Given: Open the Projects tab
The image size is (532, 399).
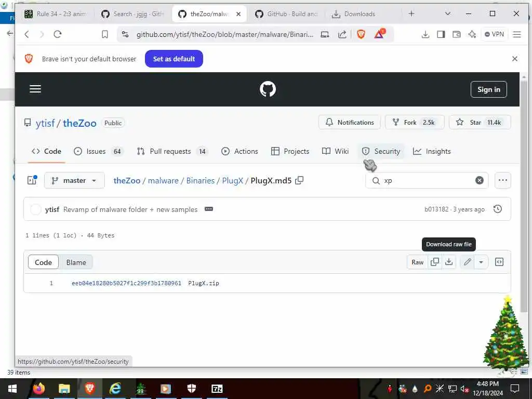Looking at the screenshot, I should click(290, 151).
